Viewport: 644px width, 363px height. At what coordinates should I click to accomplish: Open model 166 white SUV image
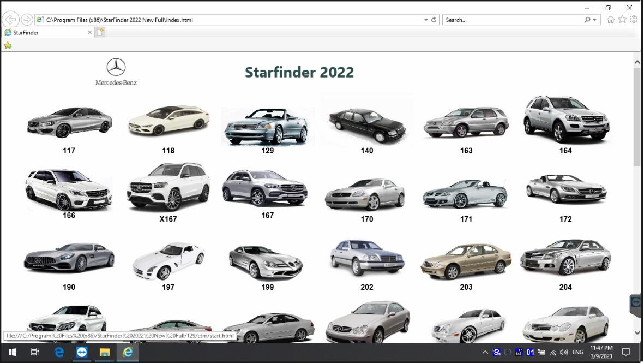click(x=68, y=189)
